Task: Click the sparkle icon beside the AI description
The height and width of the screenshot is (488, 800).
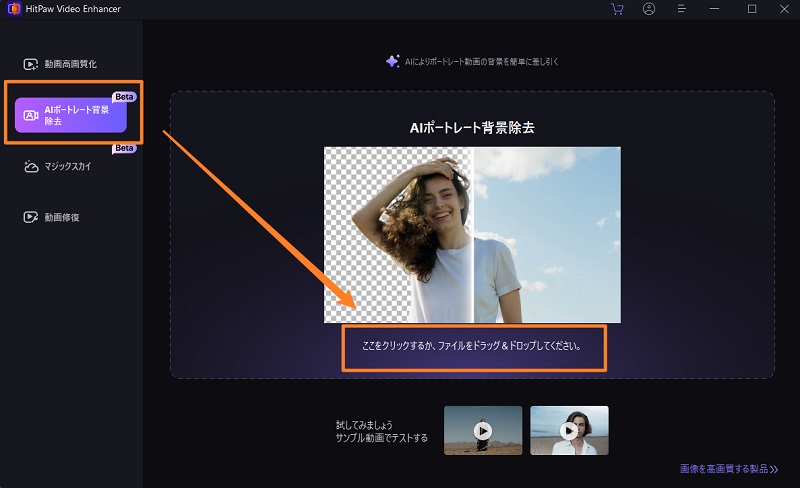Action: [x=392, y=61]
